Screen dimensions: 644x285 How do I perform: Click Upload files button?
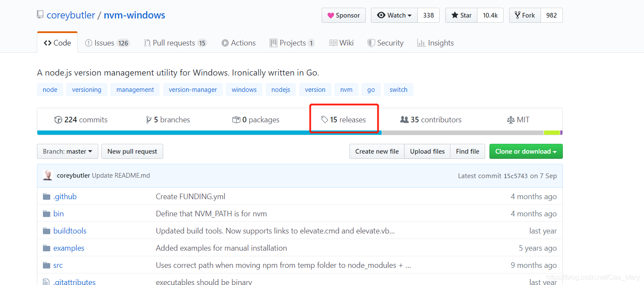pos(427,152)
